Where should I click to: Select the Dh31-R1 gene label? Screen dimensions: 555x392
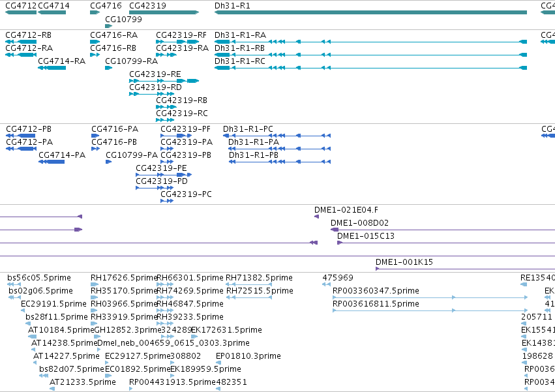pos(232,6)
